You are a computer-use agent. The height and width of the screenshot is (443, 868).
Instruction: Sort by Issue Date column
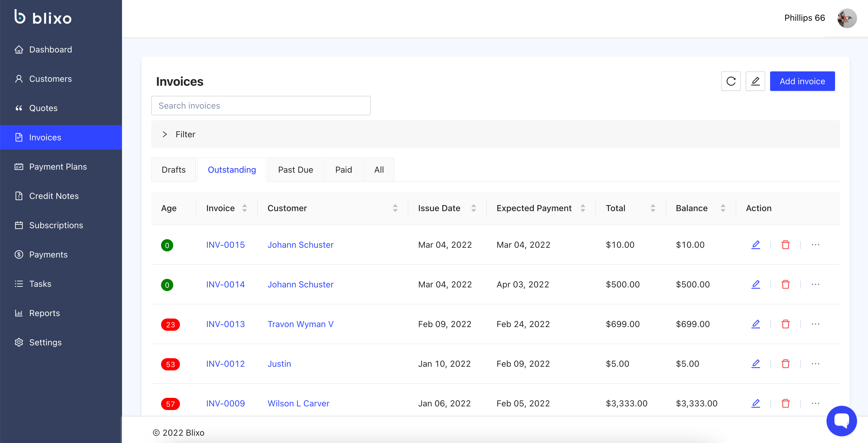tap(473, 208)
